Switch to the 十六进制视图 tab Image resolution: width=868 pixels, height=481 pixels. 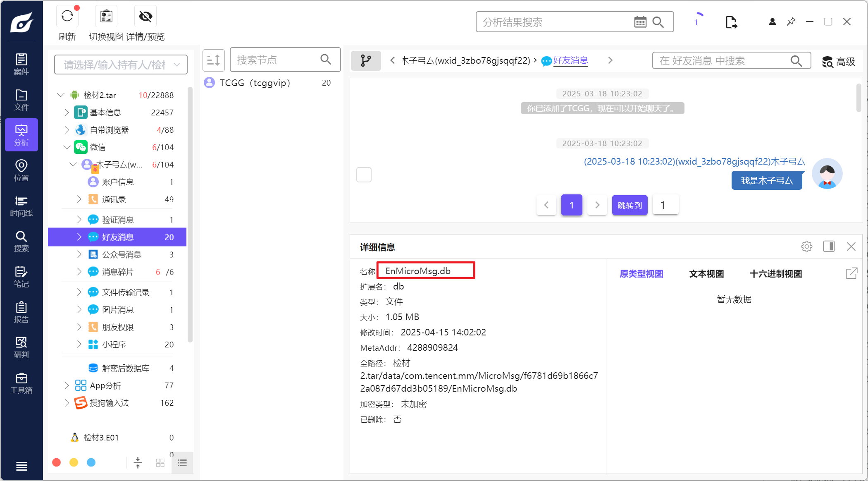(775, 274)
